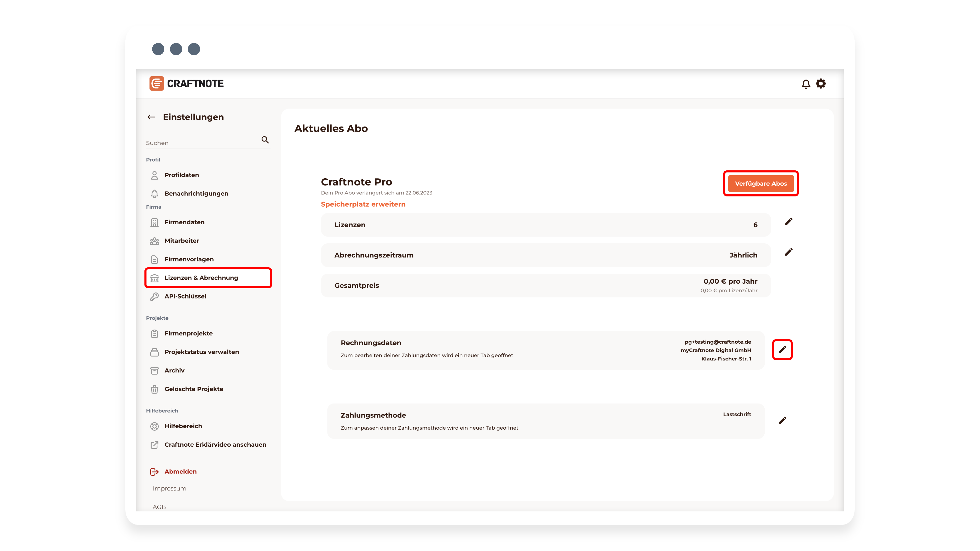Go to API-Schlüssel settings
This screenshot has width=980, height=551.
click(x=185, y=296)
